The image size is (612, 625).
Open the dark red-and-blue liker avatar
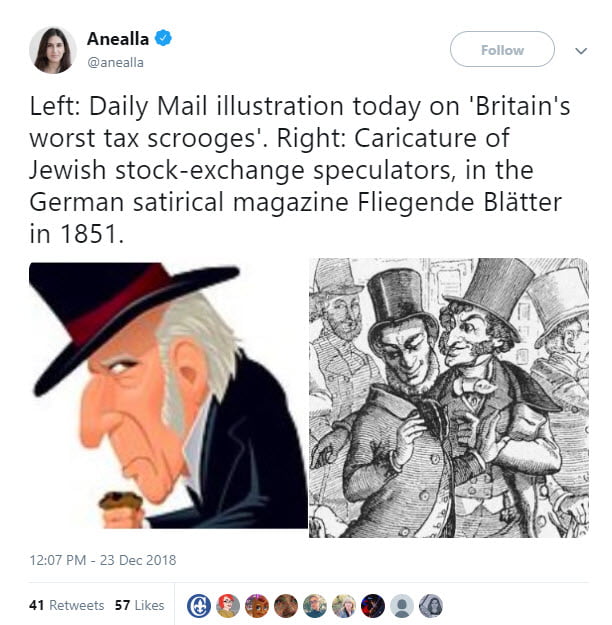point(373,606)
